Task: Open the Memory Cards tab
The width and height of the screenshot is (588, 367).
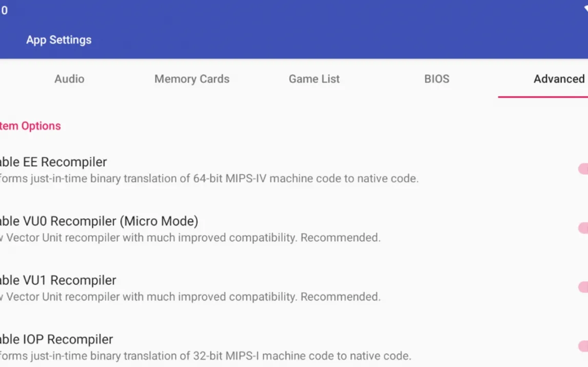Action: pos(192,79)
